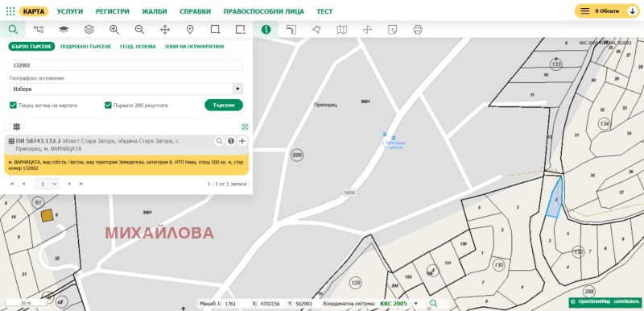Open the ПРАВОСПОСОБНИ ЛИЦА menu
The width and height of the screenshot is (644, 311).
(x=264, y=11)
